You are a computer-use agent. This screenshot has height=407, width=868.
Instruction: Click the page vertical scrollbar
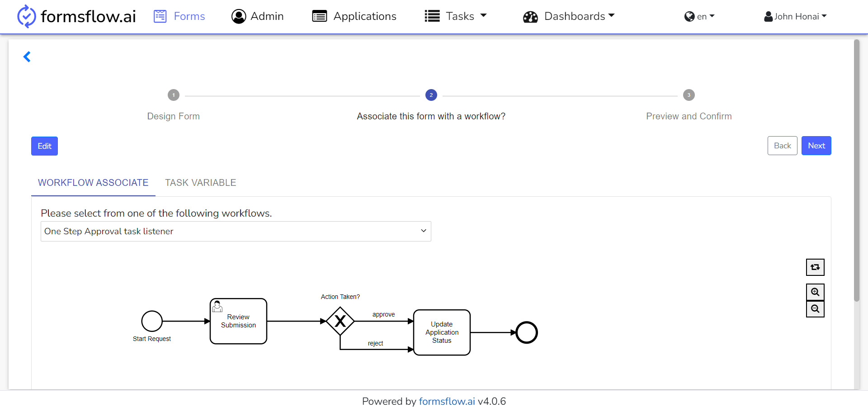pyautogui.click(x=857, y=170)
